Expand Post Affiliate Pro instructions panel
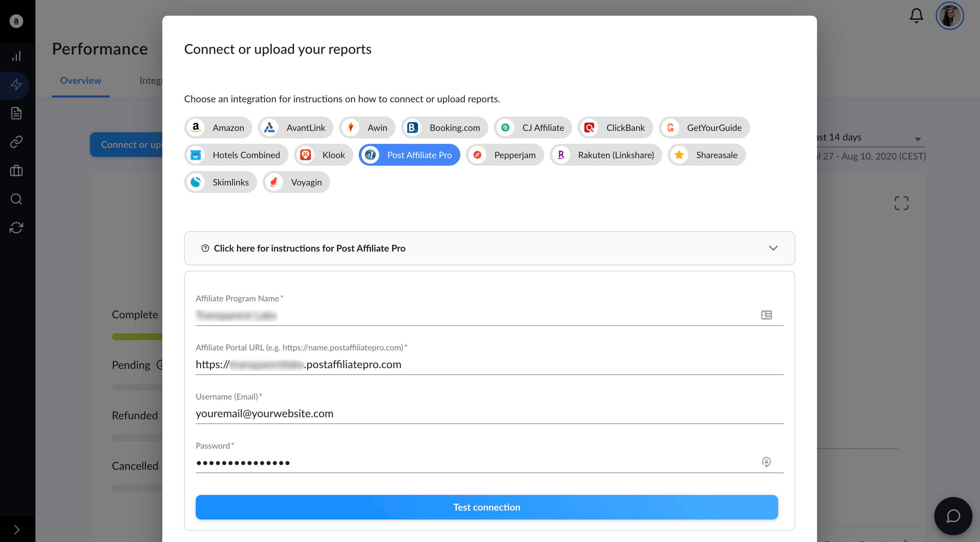The image size is (980, 542). click(489, 248)
